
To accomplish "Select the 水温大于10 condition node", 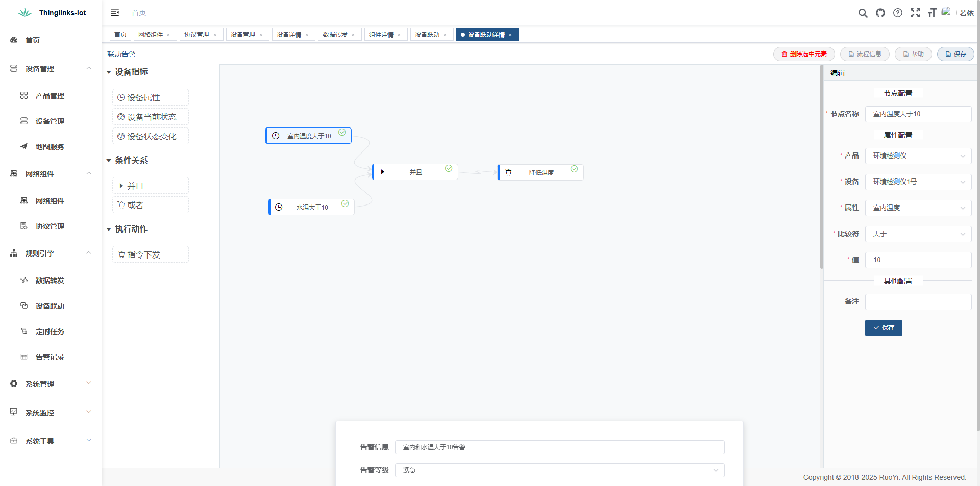I will (x=312, y=207).
